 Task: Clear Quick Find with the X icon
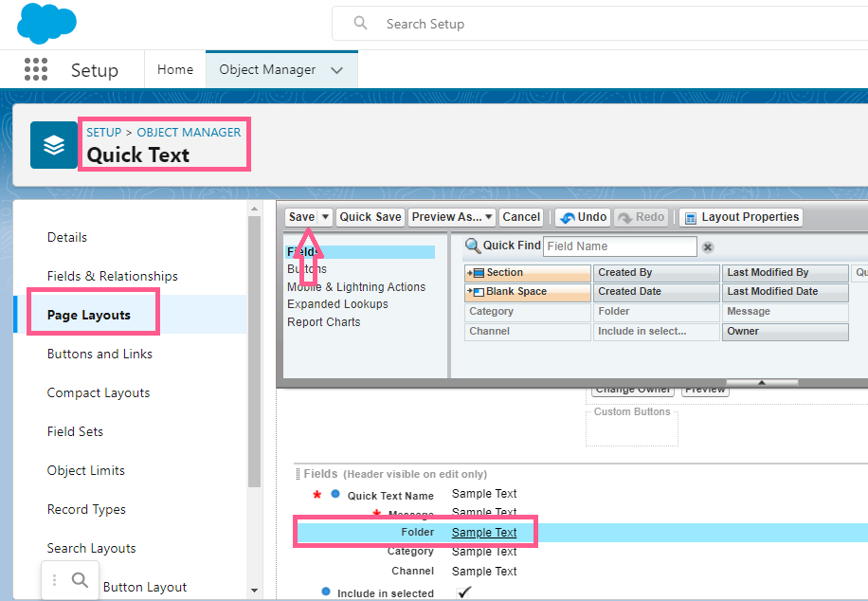click(x=707, y=246)
